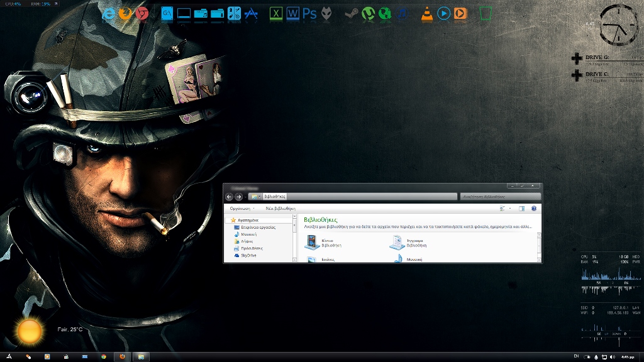Open Internet Explorer from the top dock
644x362 pixels.
pyautogui.click(x=108, y=14)
